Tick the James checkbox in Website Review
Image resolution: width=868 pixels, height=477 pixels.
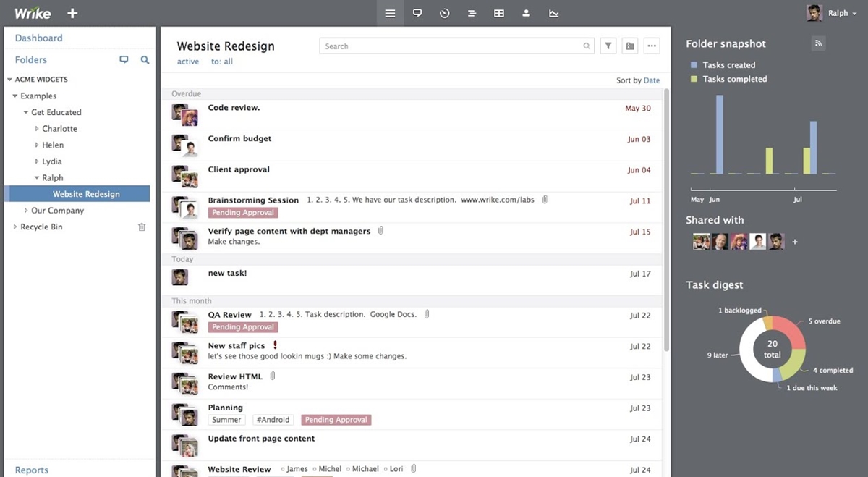[x=283, y=469]
